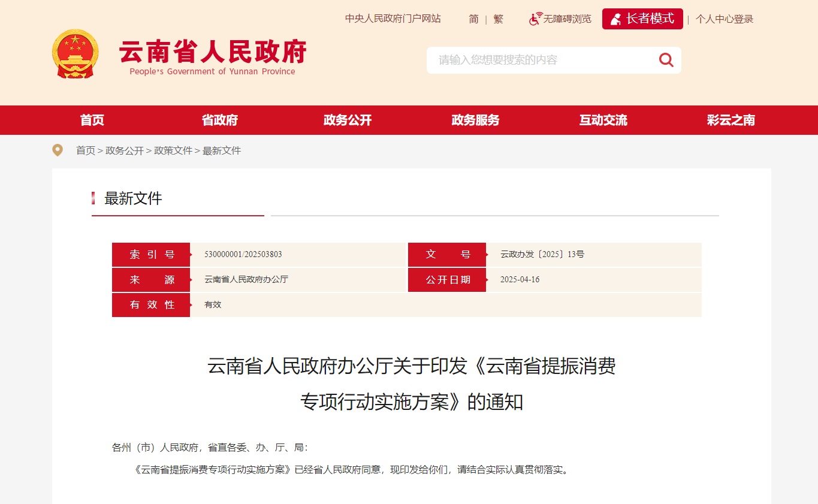Click document number 云政办发〔2025〕13号
Screen dimensions: 818x504
(542, 254)
